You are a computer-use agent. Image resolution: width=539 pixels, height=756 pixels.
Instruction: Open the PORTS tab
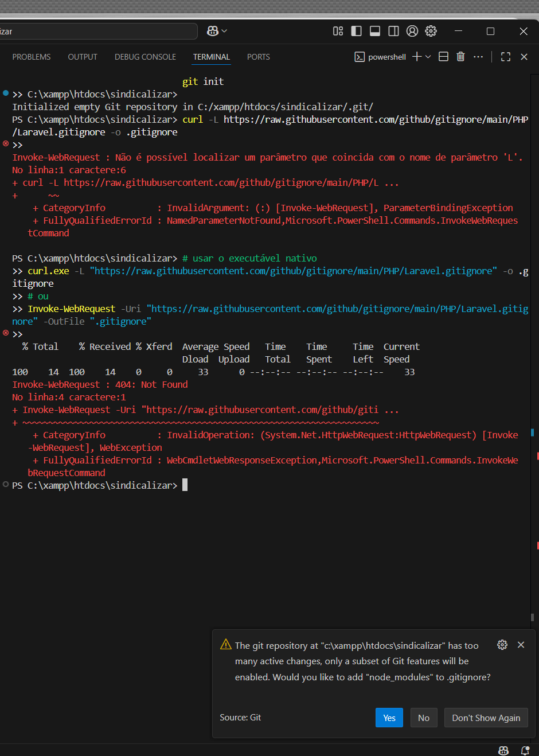tap(258, 57)
